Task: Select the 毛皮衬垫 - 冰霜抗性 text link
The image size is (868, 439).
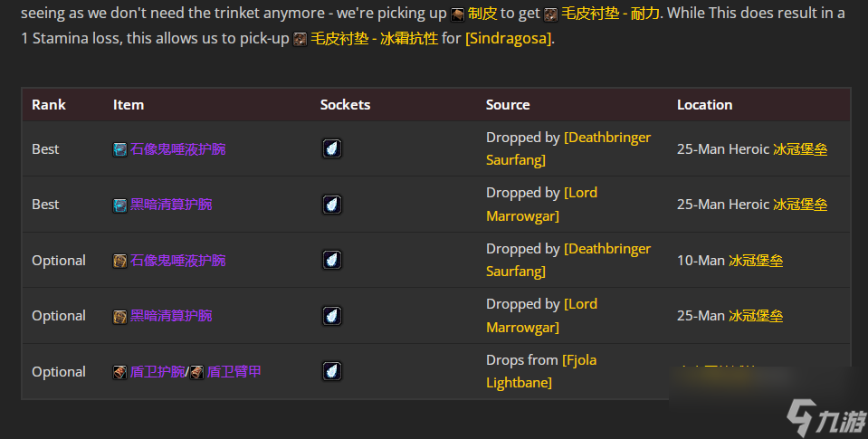Action: pyautogui.click(x=374, y=39)
